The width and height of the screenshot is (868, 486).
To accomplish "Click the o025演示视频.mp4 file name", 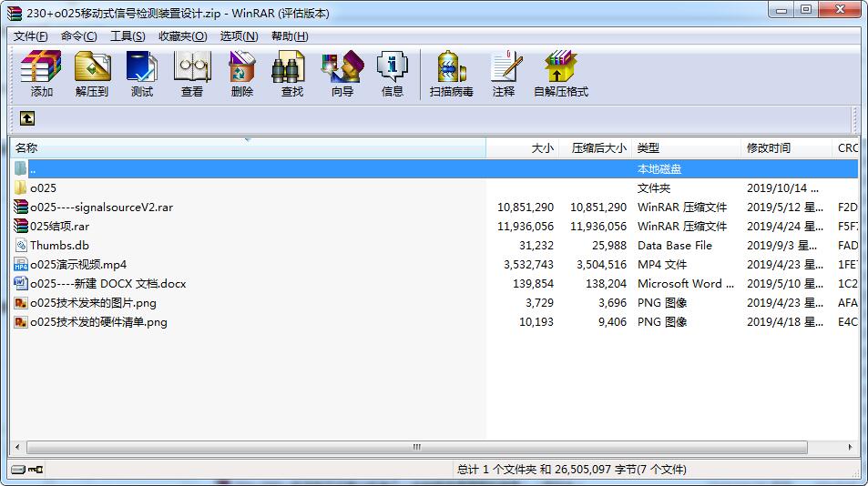I will pos(78,264).
